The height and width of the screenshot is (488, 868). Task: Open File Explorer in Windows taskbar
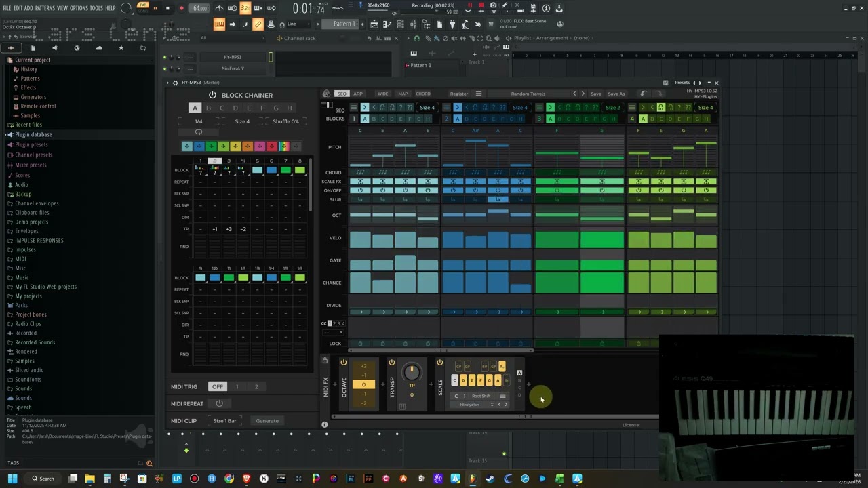[x=90, y=479]
